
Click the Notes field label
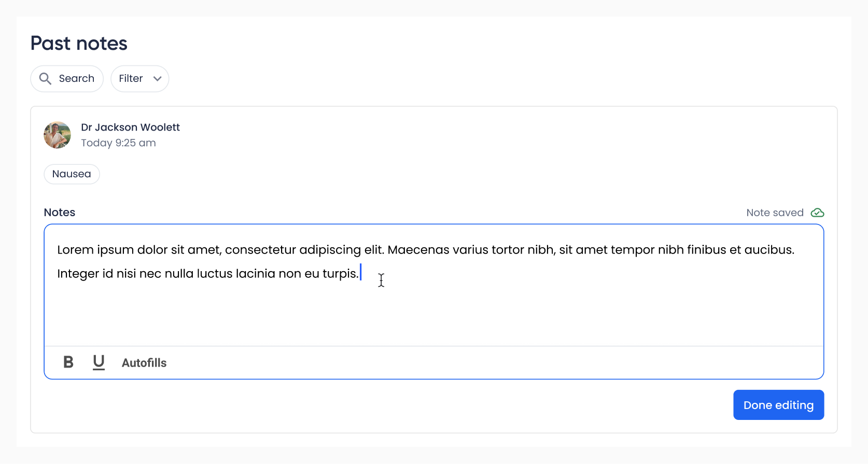coord(60,213)
